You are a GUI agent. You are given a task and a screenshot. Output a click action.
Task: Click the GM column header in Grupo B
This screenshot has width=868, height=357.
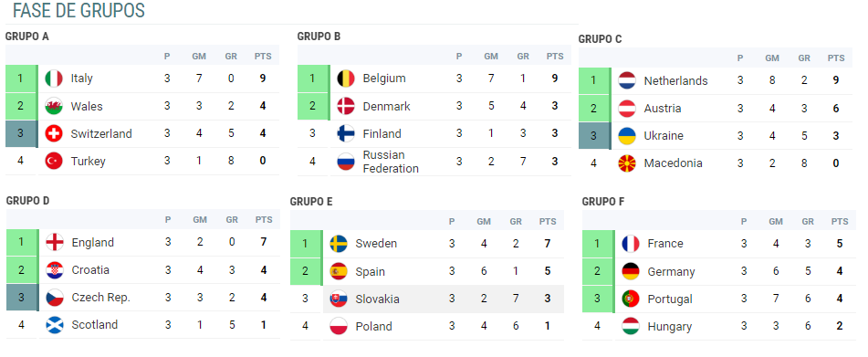491,56
